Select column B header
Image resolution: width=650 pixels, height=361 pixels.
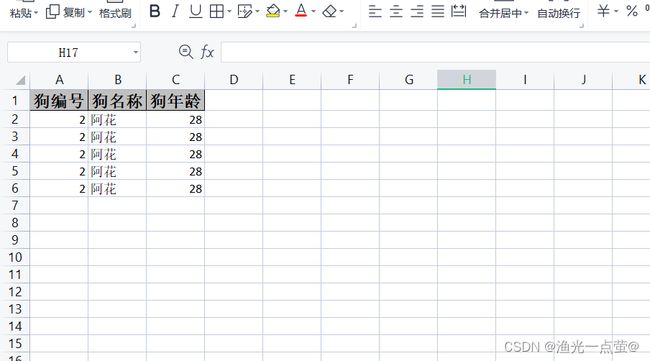(x=118, y=80)
